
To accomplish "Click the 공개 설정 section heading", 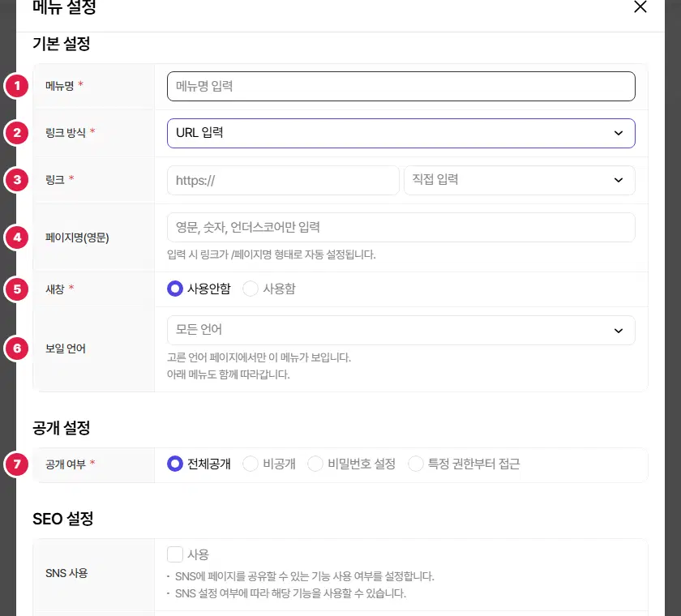I will coord(62,428).
